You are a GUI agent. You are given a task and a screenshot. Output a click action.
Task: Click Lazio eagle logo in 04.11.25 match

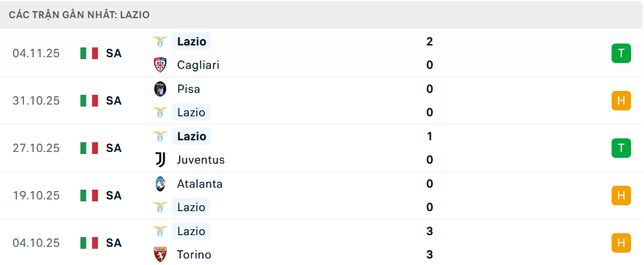coord(160,42)
